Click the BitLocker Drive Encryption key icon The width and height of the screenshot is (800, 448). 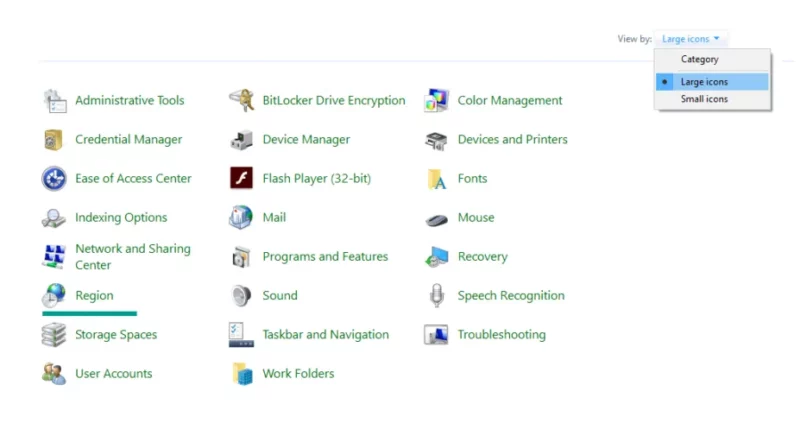point(241,101)
